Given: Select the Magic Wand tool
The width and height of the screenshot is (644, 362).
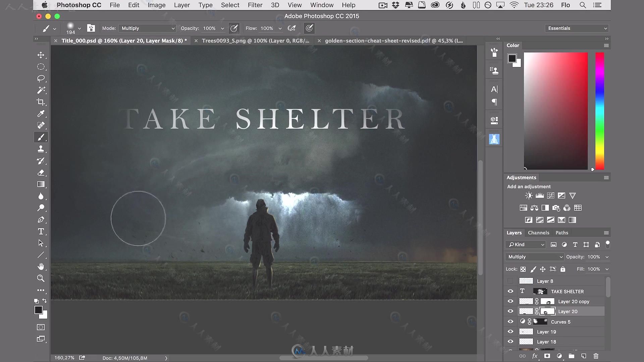Looking at the screenshot, I should coord(41,90).
